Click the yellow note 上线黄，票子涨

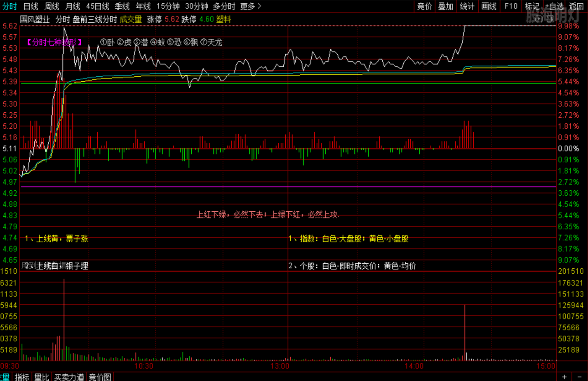56,239
